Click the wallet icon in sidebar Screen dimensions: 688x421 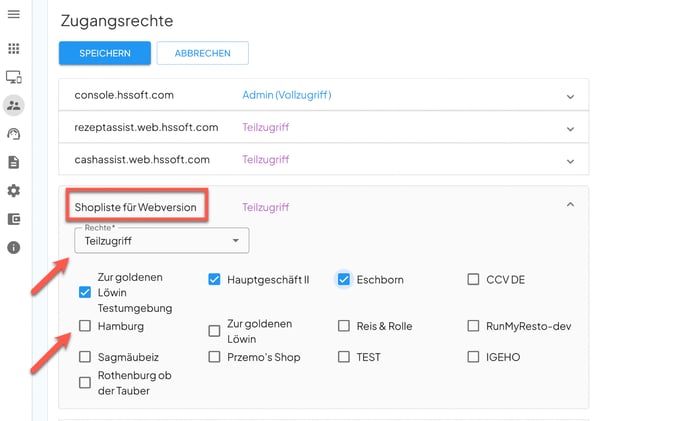(14, 219)
